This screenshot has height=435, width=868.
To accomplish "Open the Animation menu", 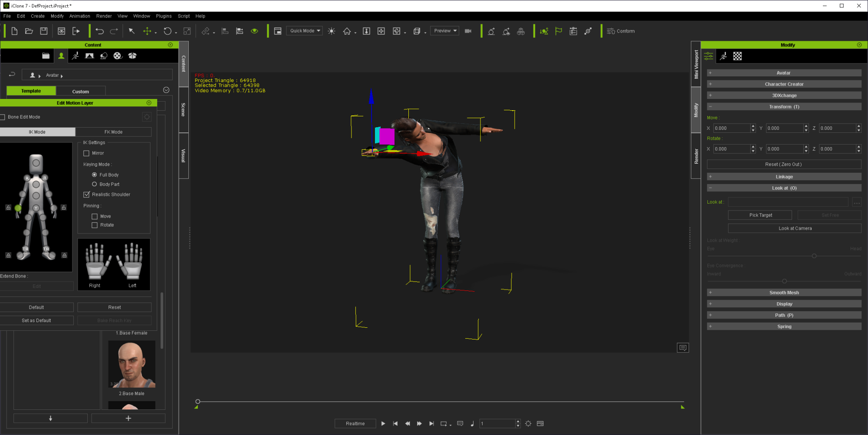I will tap(80, 16).
